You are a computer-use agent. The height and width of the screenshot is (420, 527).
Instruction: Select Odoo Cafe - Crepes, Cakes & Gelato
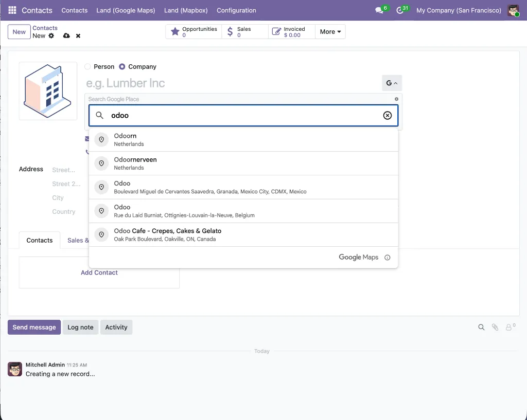pyautogui.click(x=243, y=235)
